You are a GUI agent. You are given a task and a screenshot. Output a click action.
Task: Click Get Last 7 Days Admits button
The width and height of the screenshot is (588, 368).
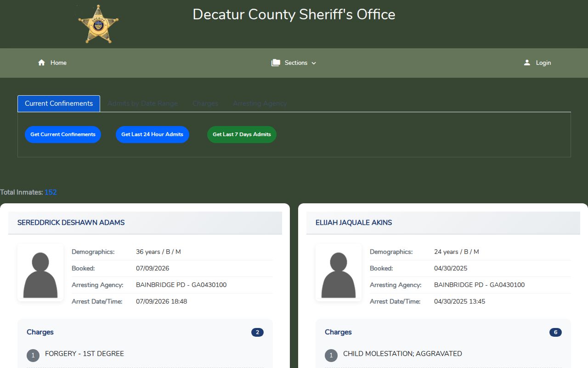242,134
